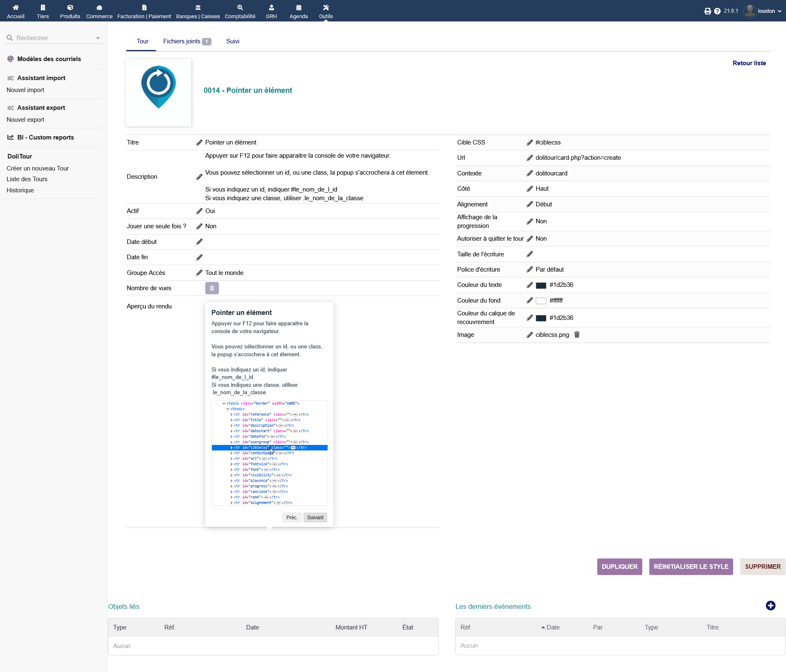Edit the Actif status pencil
Viewport: 786px width, 672px height.
199,211
